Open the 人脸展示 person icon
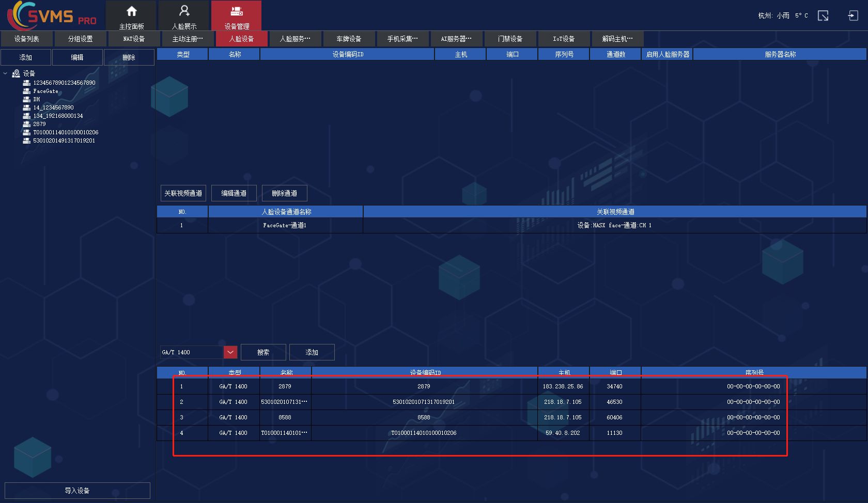 tap(184, 11)
